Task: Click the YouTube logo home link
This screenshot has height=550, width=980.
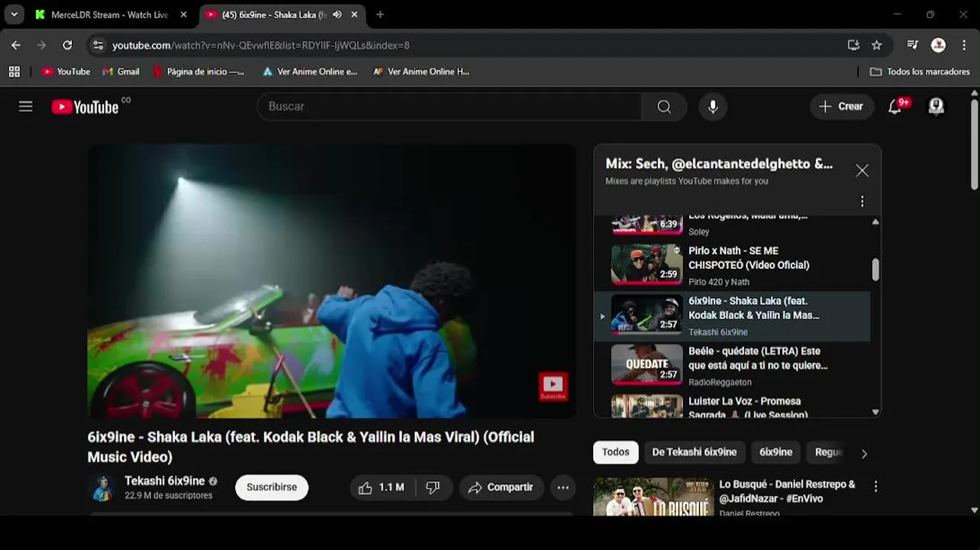Action: tap(85, 107)
